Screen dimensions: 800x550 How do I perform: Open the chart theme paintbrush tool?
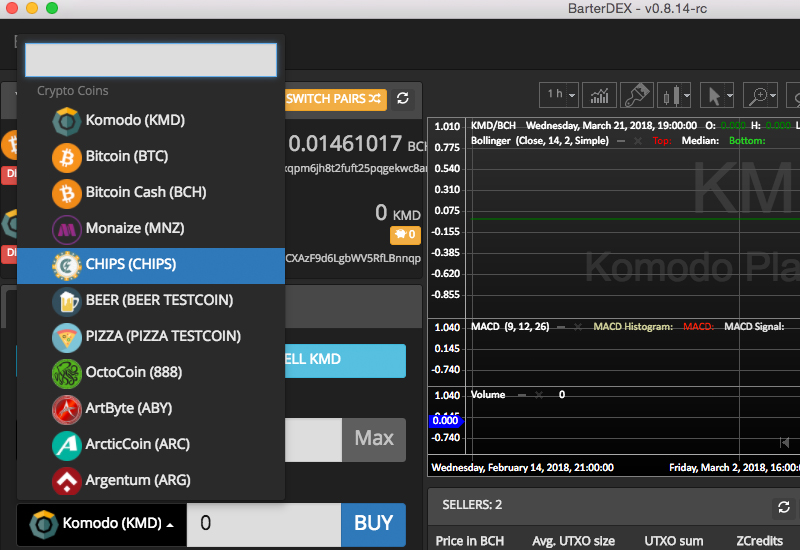[x=636, y=94]
